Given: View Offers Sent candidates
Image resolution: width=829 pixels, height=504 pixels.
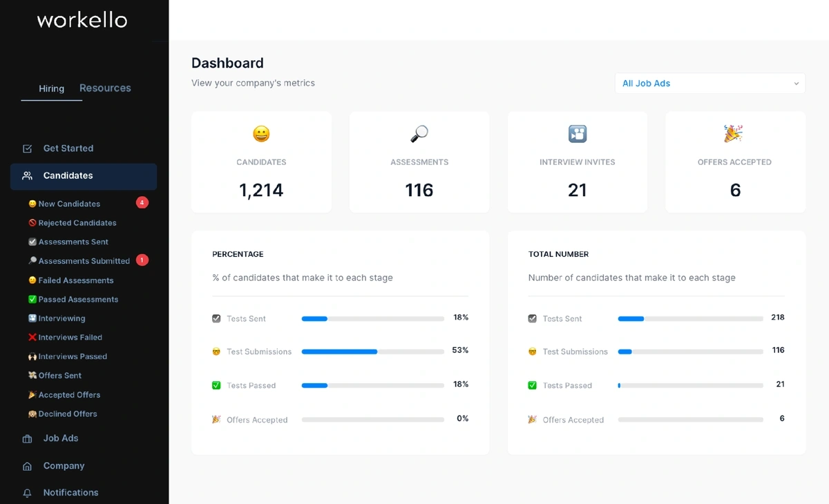Looking at the screenshot, I should click(x=60, y=376).
